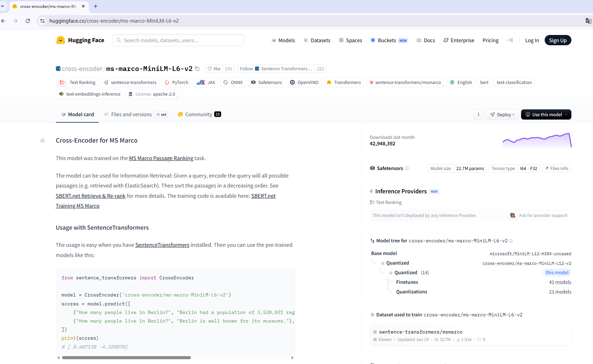Screen dimensions: 593x364
Task: Open the Files and versions tab
Action: pyautogui.click(x=136, y=114)
